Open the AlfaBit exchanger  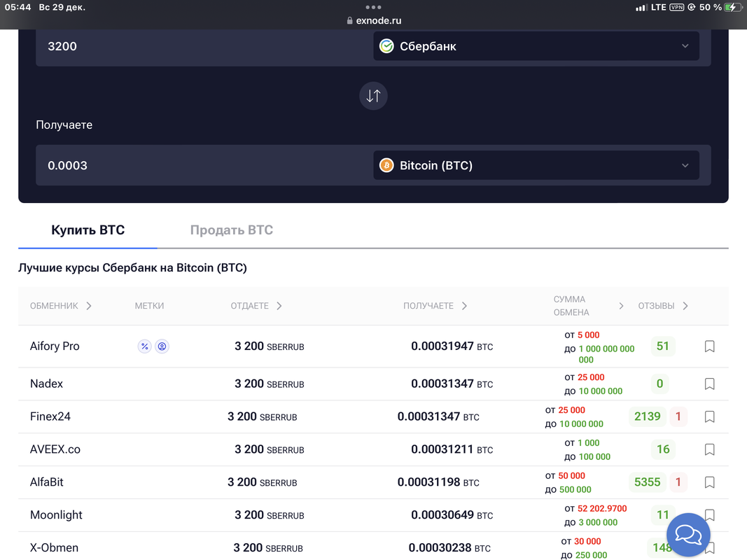coord(47,482)
